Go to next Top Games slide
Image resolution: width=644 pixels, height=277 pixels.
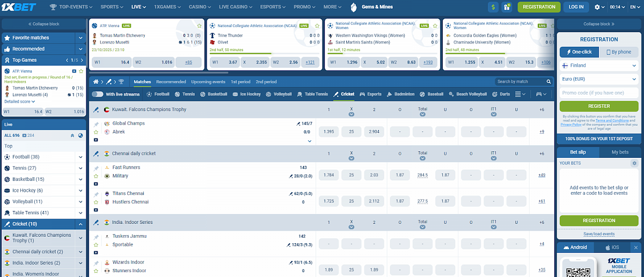[82, 60]
